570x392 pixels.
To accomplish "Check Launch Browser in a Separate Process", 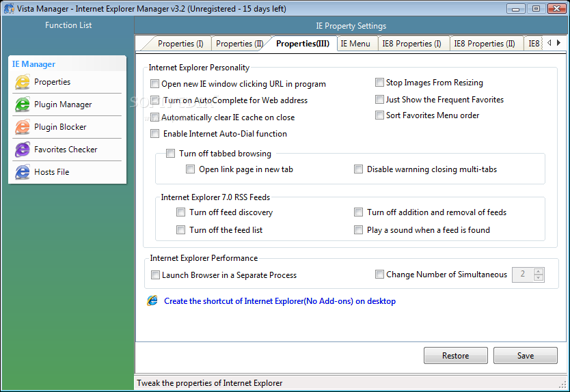I will (155, 275).
